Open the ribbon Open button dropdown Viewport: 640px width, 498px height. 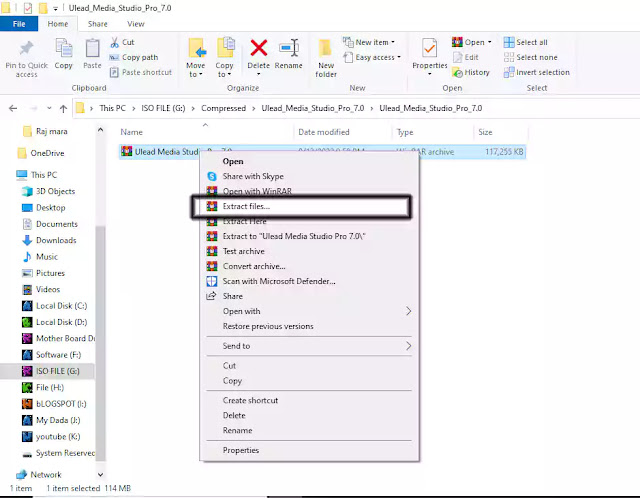(471, 42)
